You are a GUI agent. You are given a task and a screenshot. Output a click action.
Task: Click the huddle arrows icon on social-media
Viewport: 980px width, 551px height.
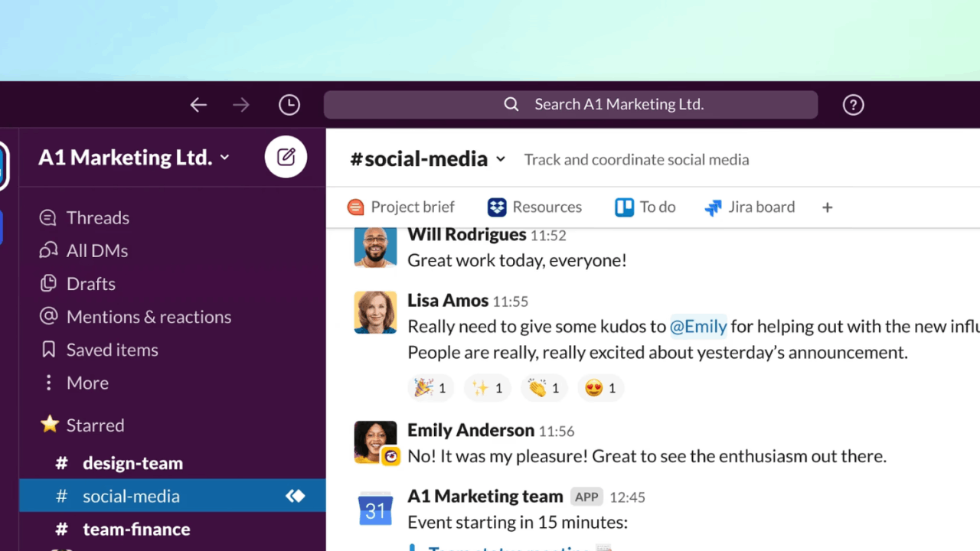[x=296, y=496]
